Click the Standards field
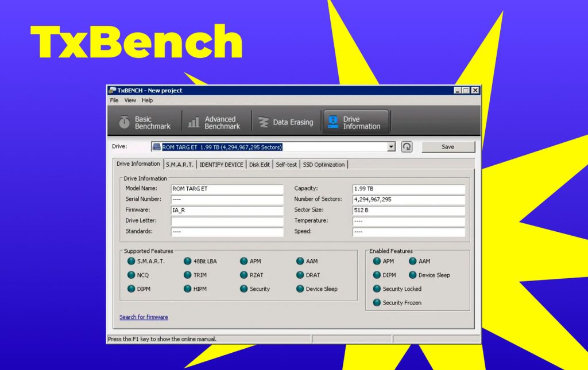 pyautogui.click(x=227, y=232)
